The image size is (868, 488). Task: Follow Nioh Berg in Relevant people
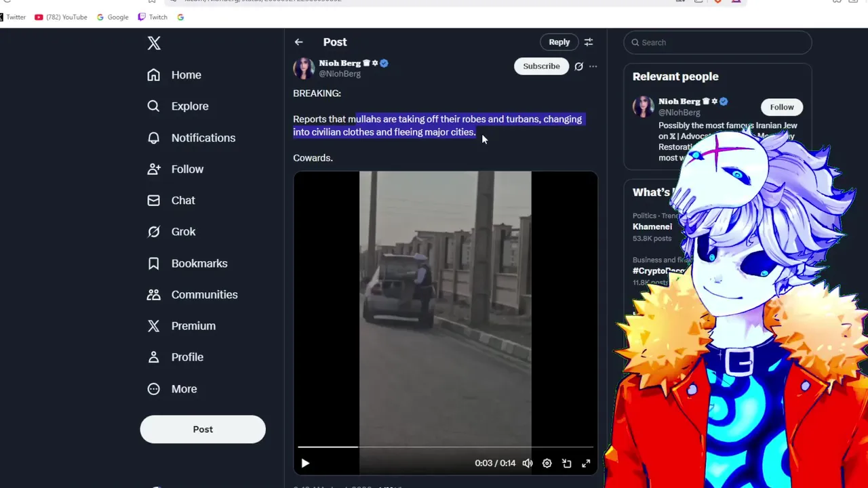(782, 107)
